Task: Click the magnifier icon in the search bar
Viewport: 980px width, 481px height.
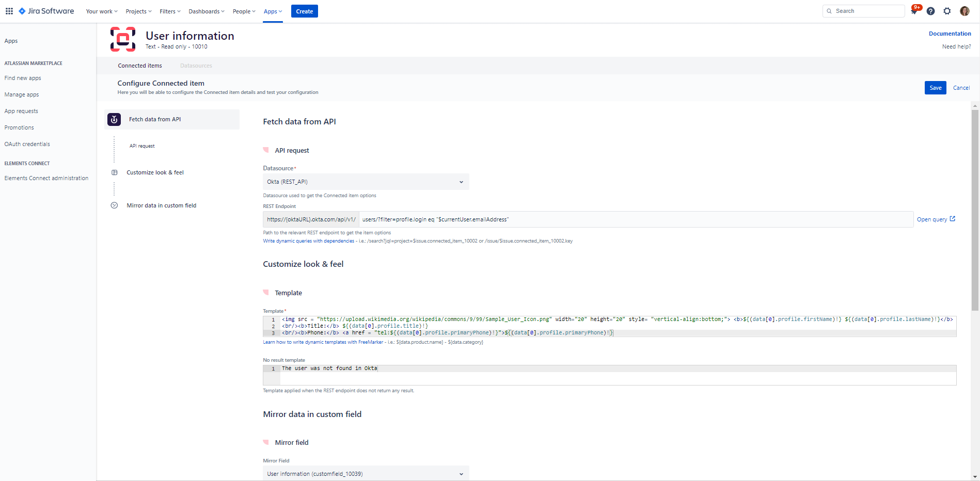Action: (x=829, y=11)
